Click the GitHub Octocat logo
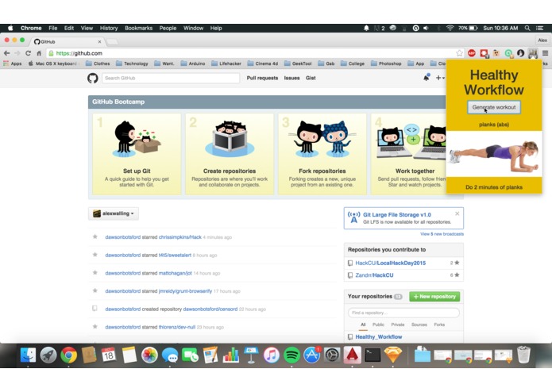Viewport: 552px width, 392px height. click(93, 78)
